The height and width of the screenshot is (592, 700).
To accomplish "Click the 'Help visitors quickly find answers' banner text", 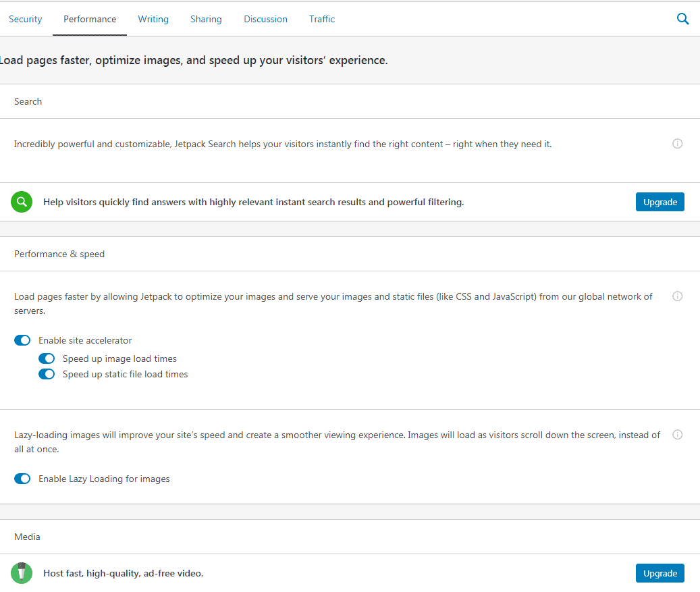I will (253, 202).
